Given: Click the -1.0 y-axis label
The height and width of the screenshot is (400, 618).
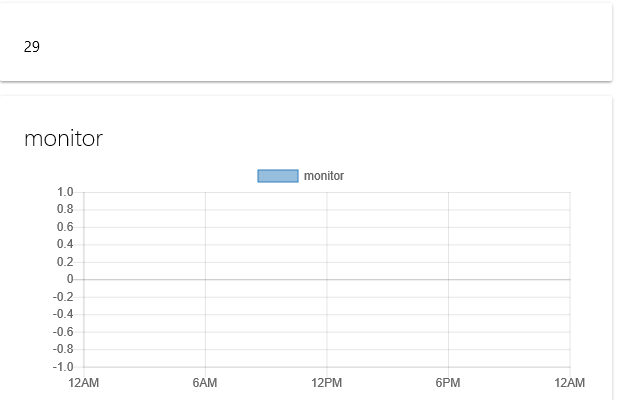Looking at the screenshot, I should [x=63, y=367].
